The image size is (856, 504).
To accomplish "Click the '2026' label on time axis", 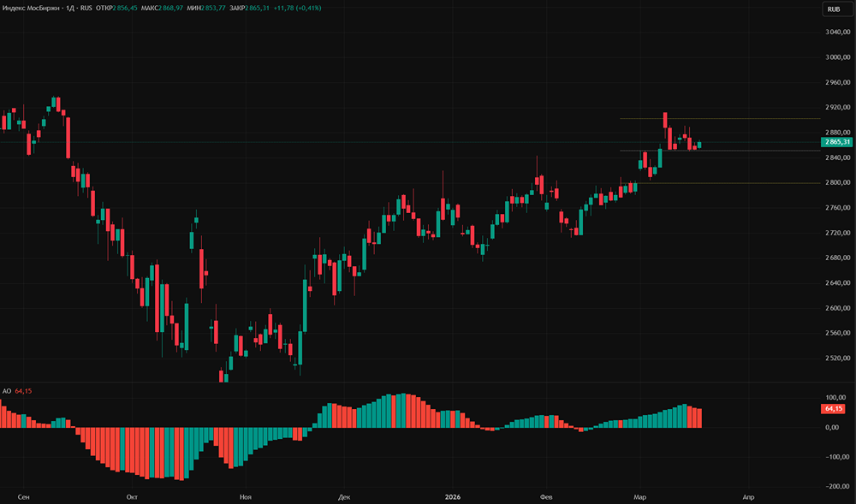I will pyautogui.click(x=453, y=497).
